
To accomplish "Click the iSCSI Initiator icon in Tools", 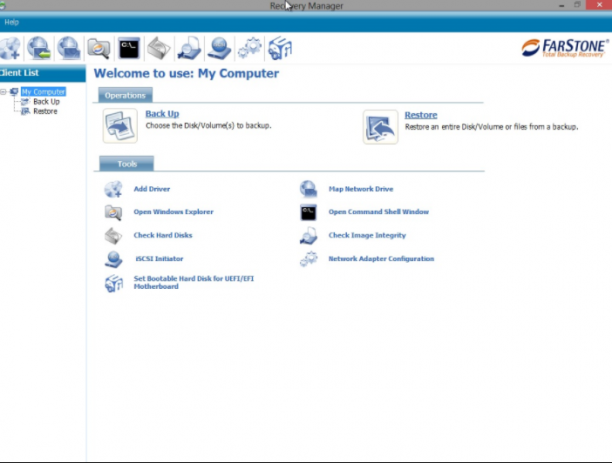I will point(114,259).
